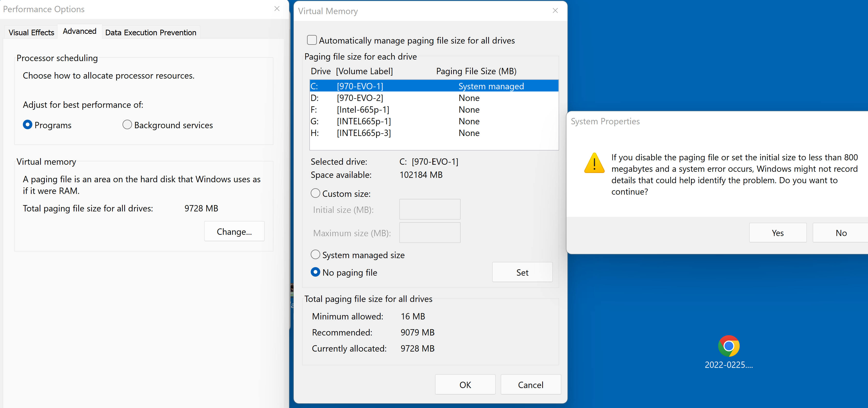Image resolution: width=868 pixels, height=408 pixels.
Task: Answer No in System Properties warning
Action: (841, 233)
